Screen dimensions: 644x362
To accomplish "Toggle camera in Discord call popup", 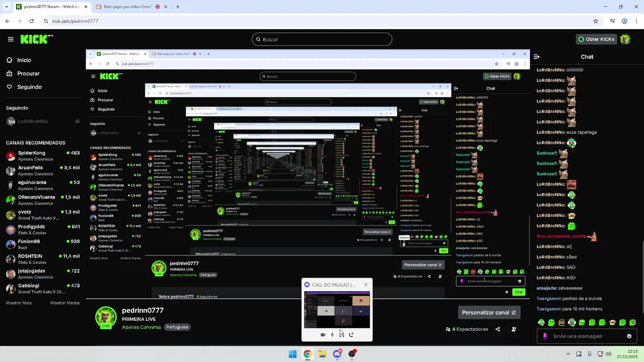I will tap(323, 335).
